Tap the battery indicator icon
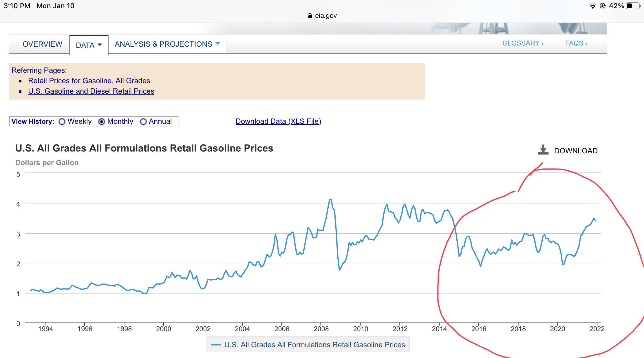Screen dimensions: 644x358 (x=632, y=6)
